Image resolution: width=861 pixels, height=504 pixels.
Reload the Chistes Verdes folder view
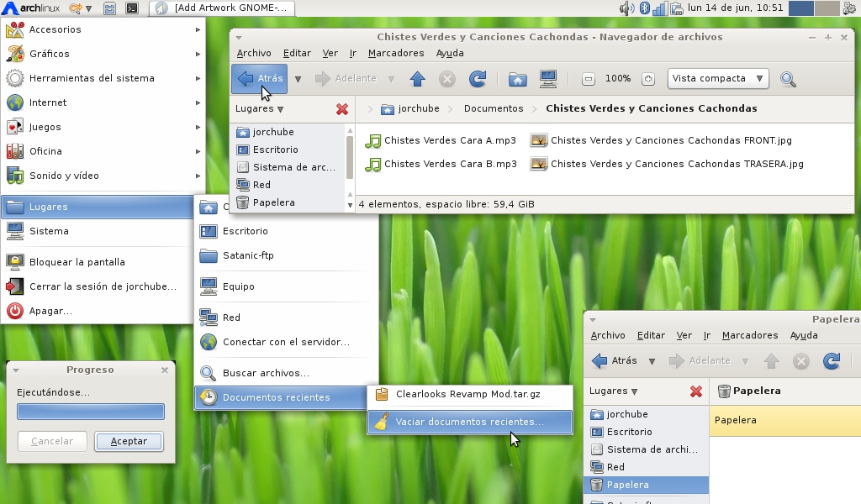pos(478,79)
